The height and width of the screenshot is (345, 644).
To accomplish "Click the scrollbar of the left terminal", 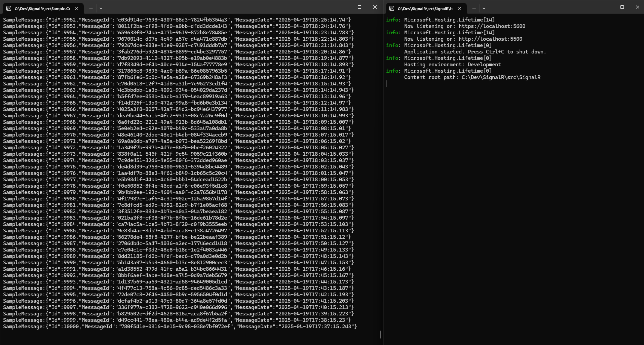I will pyautogui.click(x=380, y=335).
